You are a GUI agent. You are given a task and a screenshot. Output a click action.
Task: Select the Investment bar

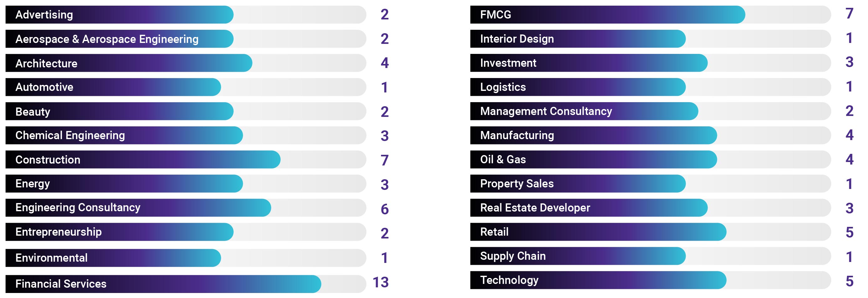coord(589,63)
